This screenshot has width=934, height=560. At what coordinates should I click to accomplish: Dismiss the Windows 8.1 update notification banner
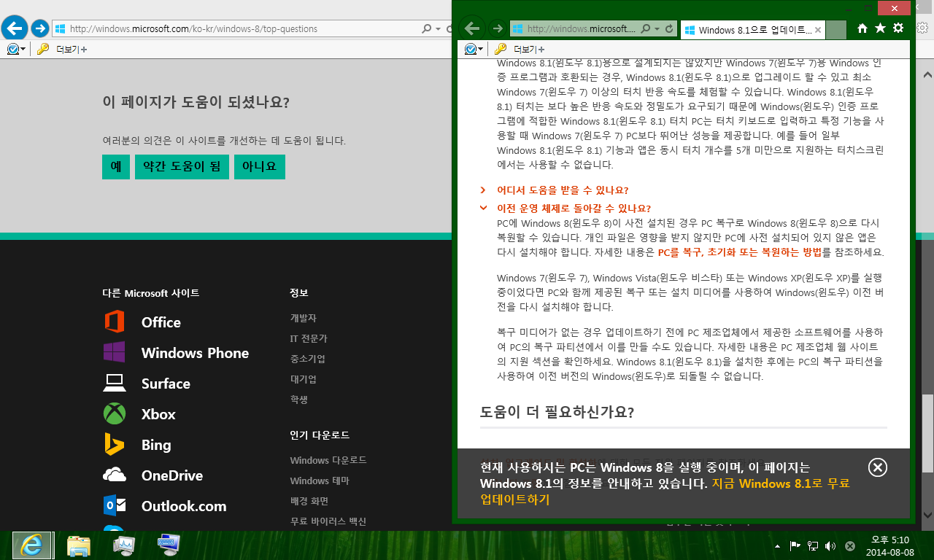pyautogui.click(x=878, y=467)
